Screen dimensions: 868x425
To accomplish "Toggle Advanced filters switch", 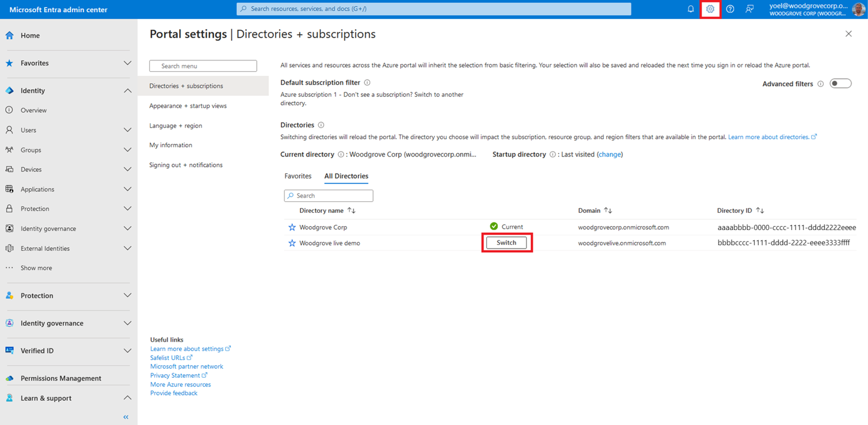I will pyautogui.click(x=840, y=84).
